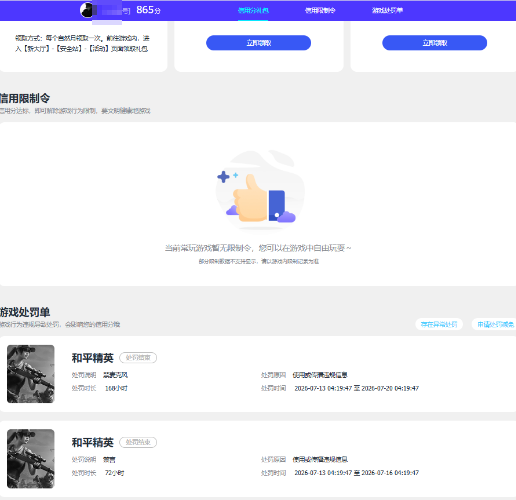Open the 申请处罚减免 link
This screenshot has width=516, height=500.
pyautogui.click(x=495, y=324)
